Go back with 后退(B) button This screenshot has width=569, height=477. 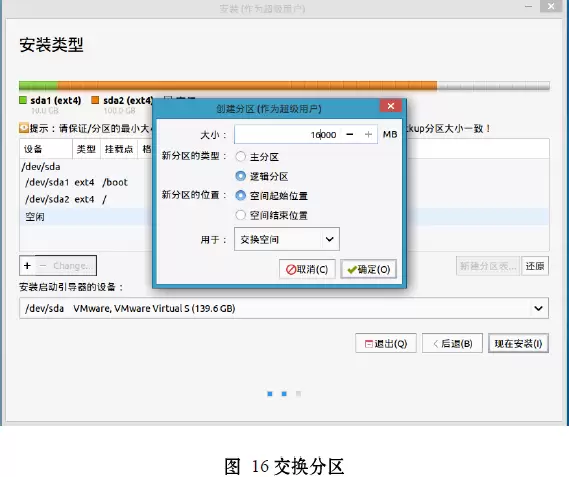[453, 343]
